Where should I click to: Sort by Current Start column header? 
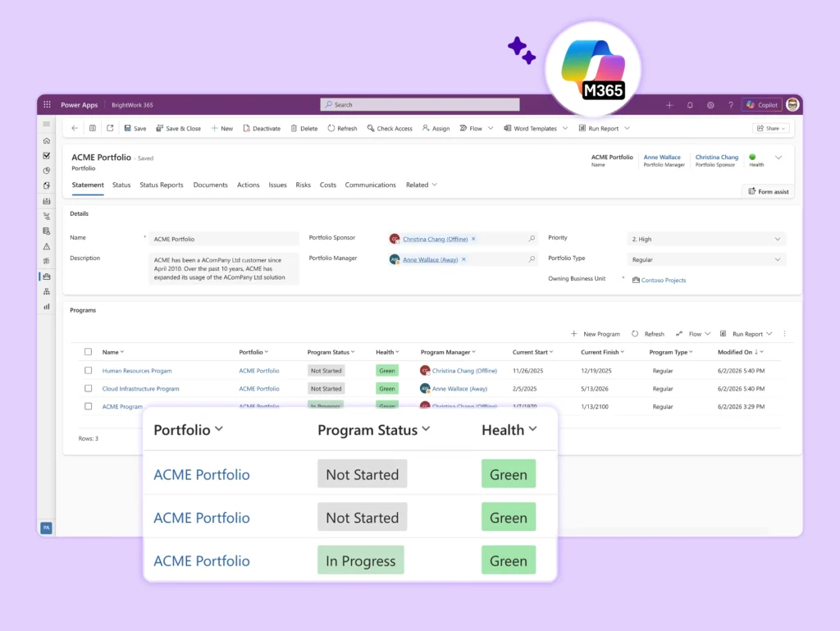(532, 352)
